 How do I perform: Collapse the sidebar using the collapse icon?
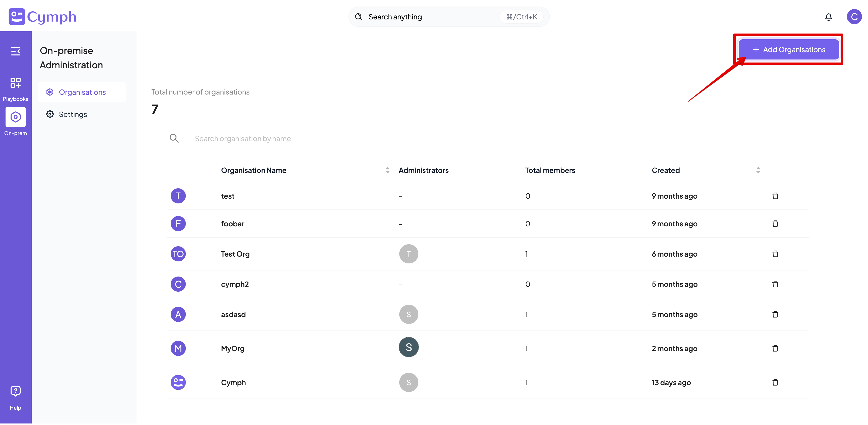(x=16, y=51)
